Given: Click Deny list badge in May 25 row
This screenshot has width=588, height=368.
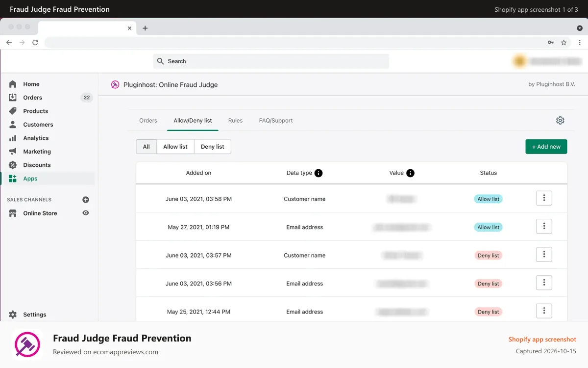Looking at the screenshot, I should (x=489, y=312).
